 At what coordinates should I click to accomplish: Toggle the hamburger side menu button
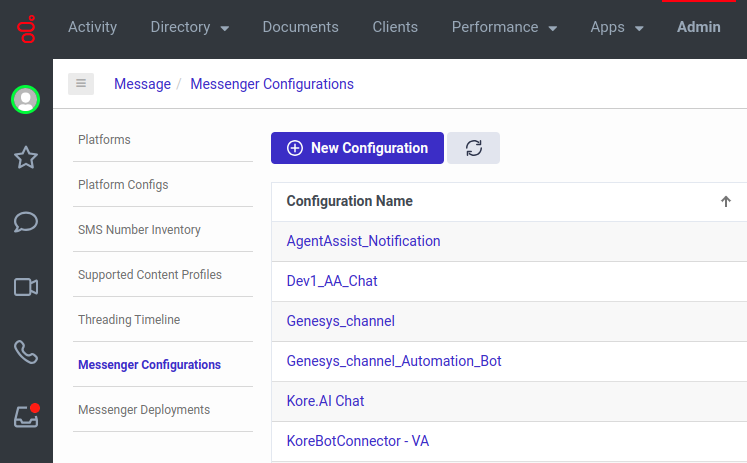pos(81,84)
